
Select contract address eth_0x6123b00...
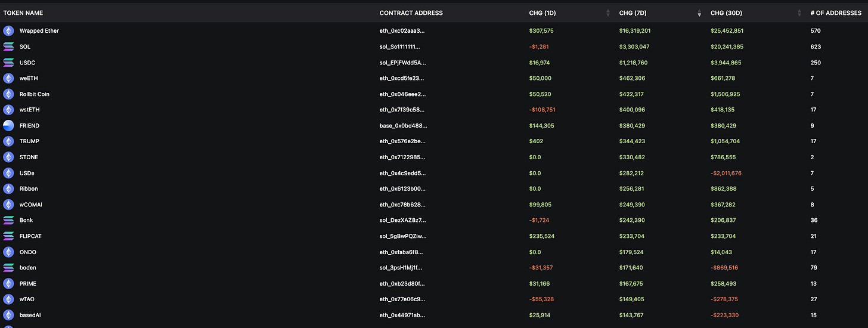(402, 188)
